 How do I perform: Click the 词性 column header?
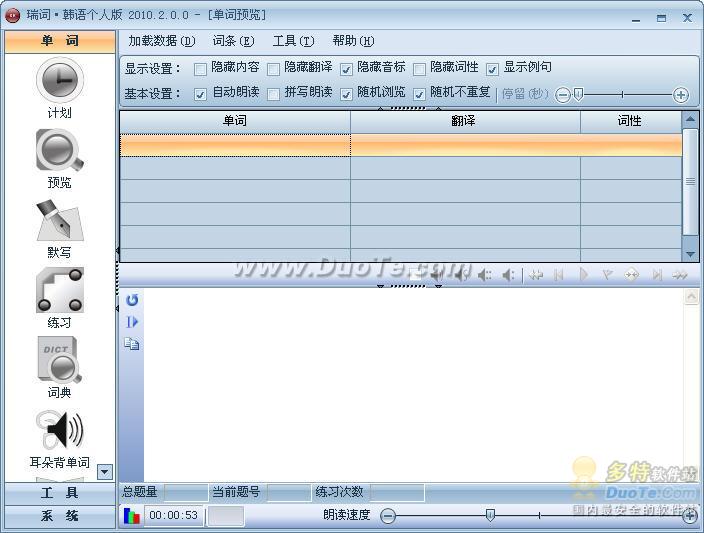click(x=631, y=121)
